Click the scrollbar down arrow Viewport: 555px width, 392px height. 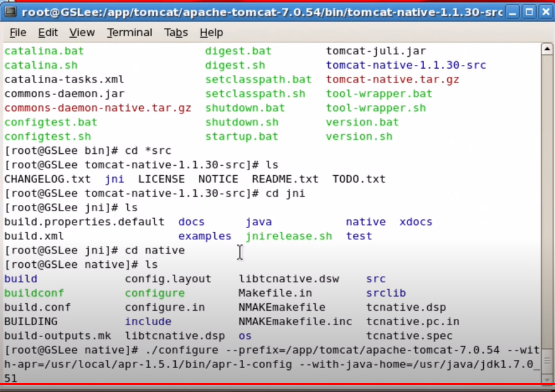547,379
